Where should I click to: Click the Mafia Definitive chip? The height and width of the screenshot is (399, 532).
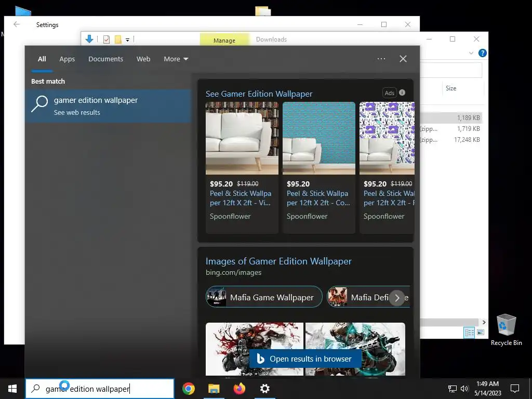[368, 297]
